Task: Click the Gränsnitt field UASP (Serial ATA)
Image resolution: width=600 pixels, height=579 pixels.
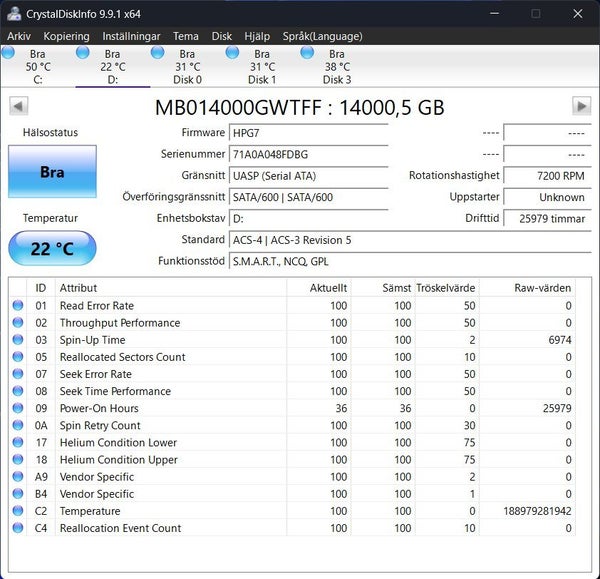Action: [x=308, y=176]
